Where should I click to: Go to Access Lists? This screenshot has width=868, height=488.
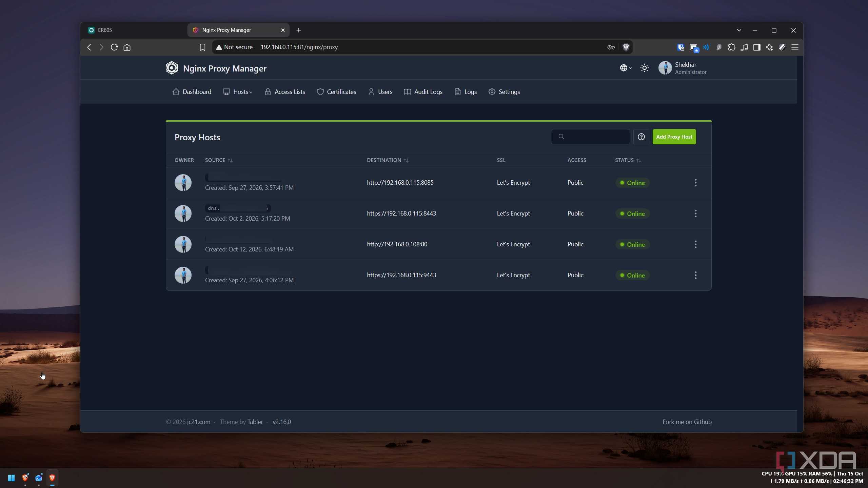285,92
